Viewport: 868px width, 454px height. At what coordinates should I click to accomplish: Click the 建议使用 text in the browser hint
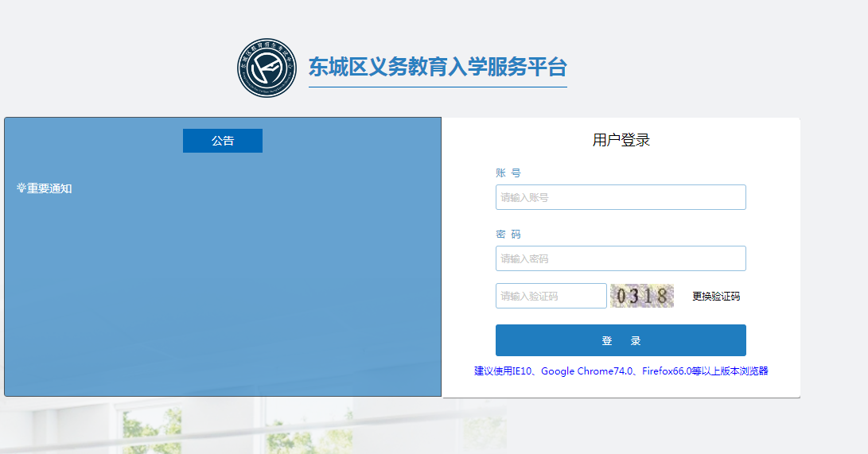pyautogui.click(x=492, y=371)
